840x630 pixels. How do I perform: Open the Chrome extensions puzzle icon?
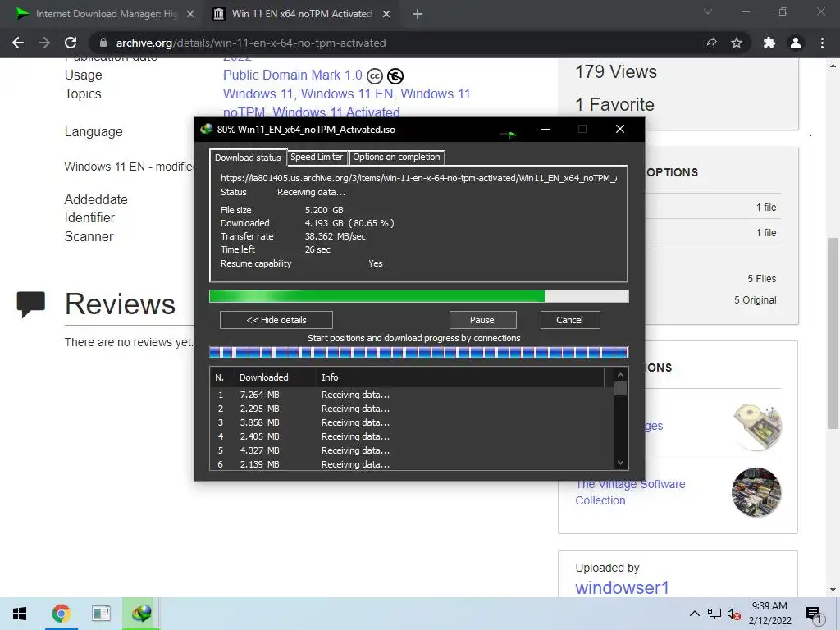[769, 43]
